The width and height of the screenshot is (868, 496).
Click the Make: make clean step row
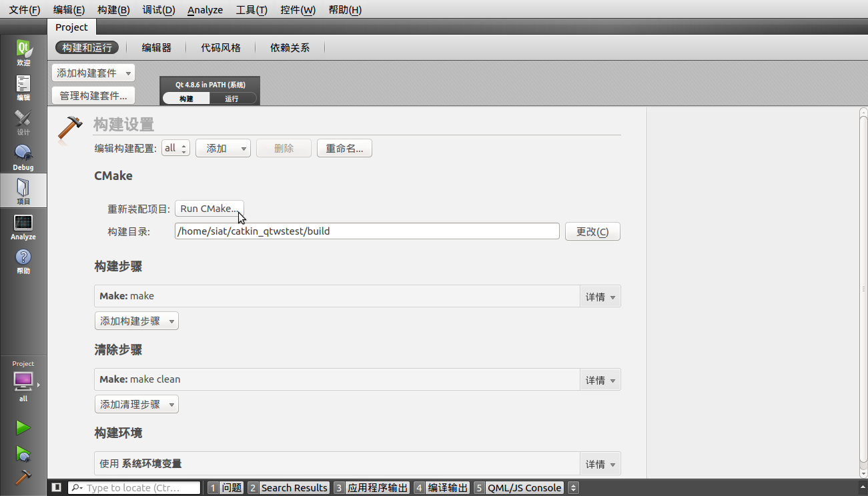point(337,379)
